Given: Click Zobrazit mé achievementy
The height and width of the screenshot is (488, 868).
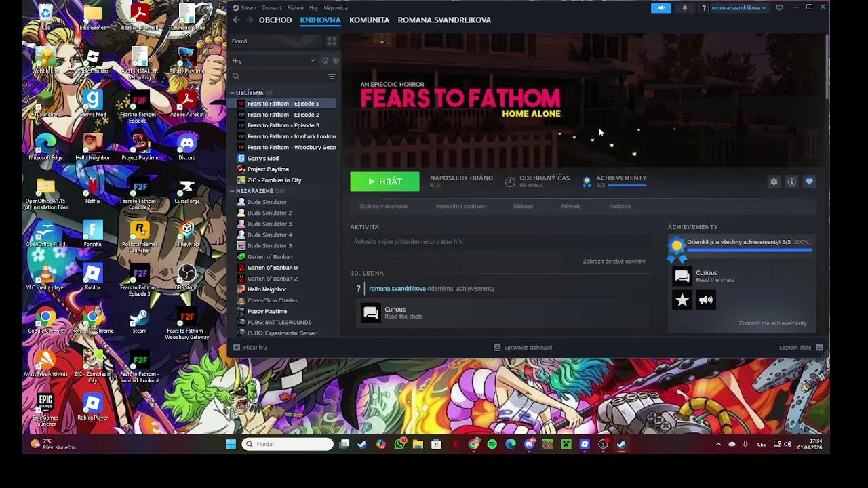Looking at the screenshot, I should click(x=772, y=323).
